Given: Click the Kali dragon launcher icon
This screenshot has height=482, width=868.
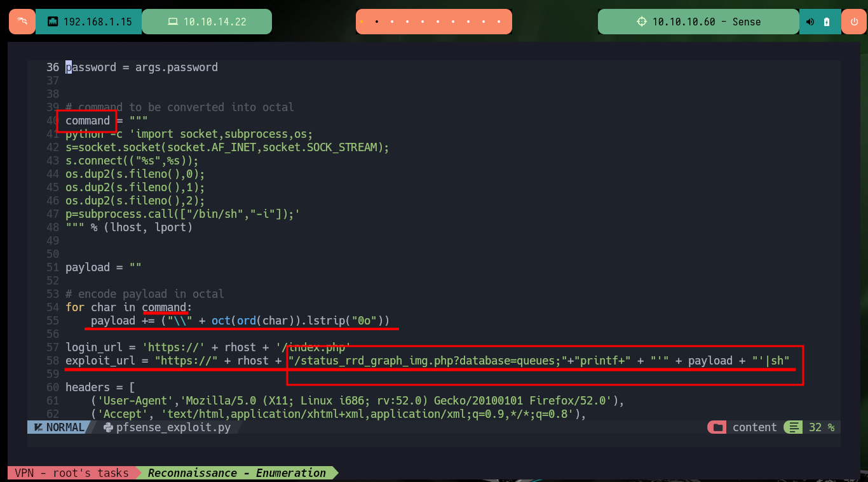Looking at the screenshot, I should [22, 22].
